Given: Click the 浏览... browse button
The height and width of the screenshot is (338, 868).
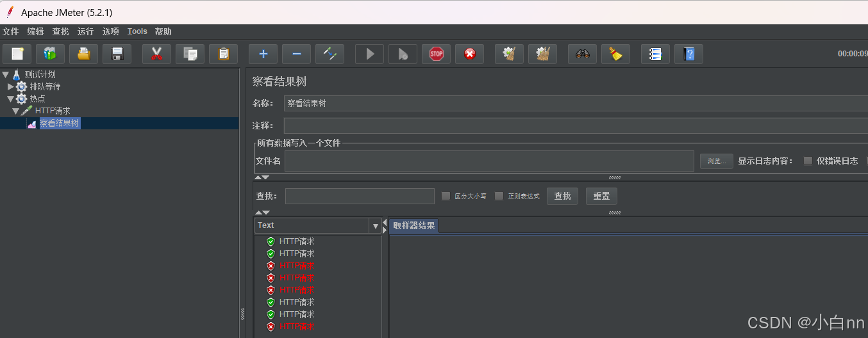Looking at the screenshot, I should 717,161.
